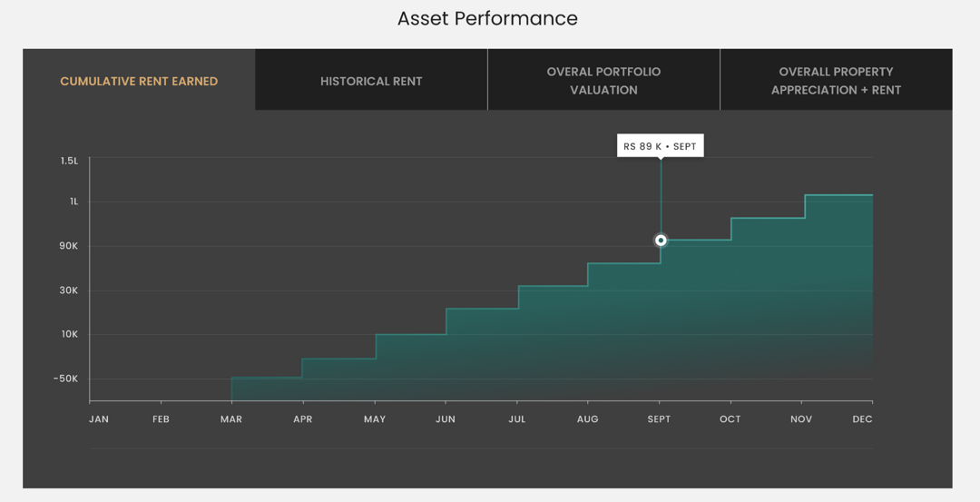Open the Overal Portfolio Valuation tab

pyautogui.click(x=603, y=81)
